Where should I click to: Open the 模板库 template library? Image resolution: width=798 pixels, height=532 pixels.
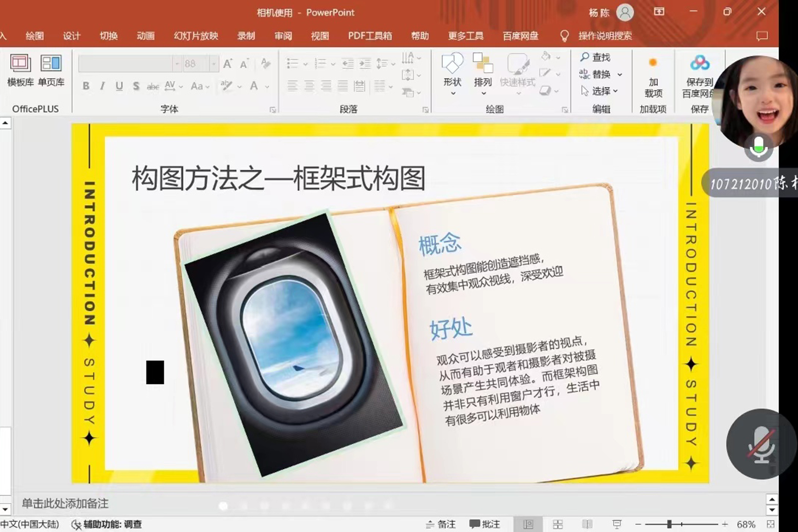20,70
